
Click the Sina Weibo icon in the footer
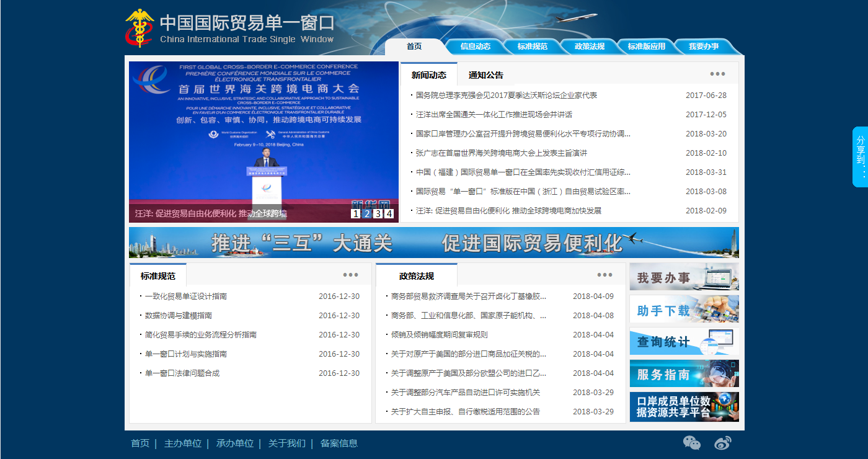click(x=722, y=443)
